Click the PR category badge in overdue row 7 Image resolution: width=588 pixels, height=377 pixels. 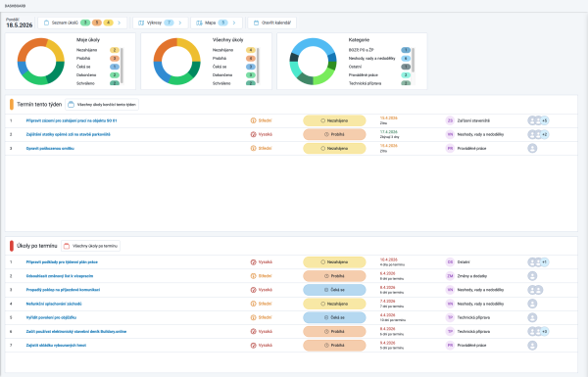pyautogui.click(x=450, y=345)
